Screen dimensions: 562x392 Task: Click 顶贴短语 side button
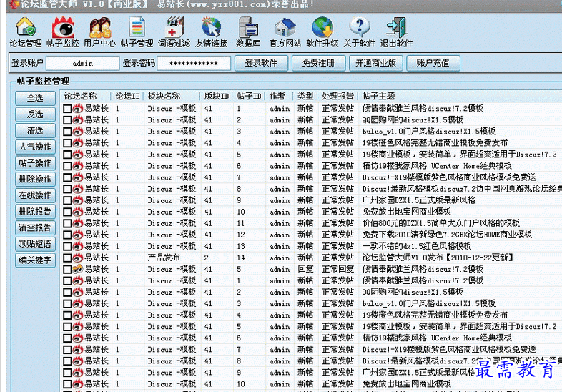pos(35,244)
